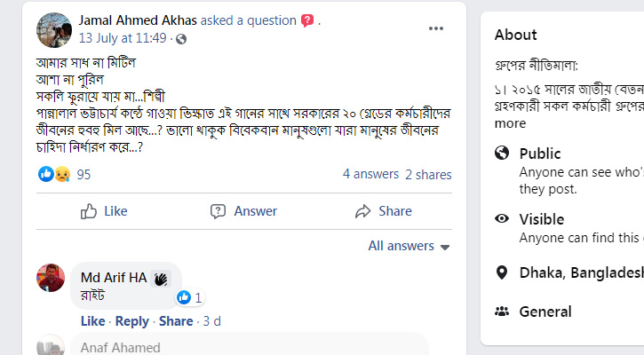Expand the group rules with the more link
Image resolution: width=644 pixels, height=355 pixels.
tap(511, 123)
